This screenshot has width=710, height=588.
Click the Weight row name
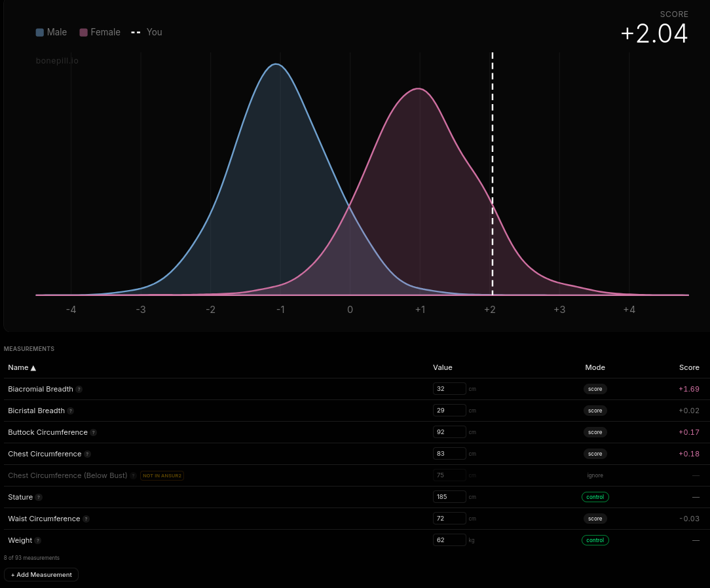pyautogui.click(x=20, y=540)
